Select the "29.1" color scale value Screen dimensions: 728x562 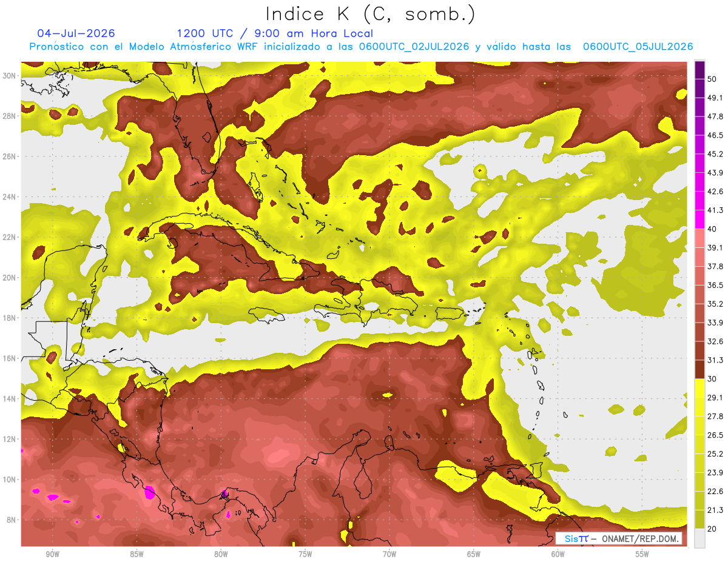(x=715, y=398)
